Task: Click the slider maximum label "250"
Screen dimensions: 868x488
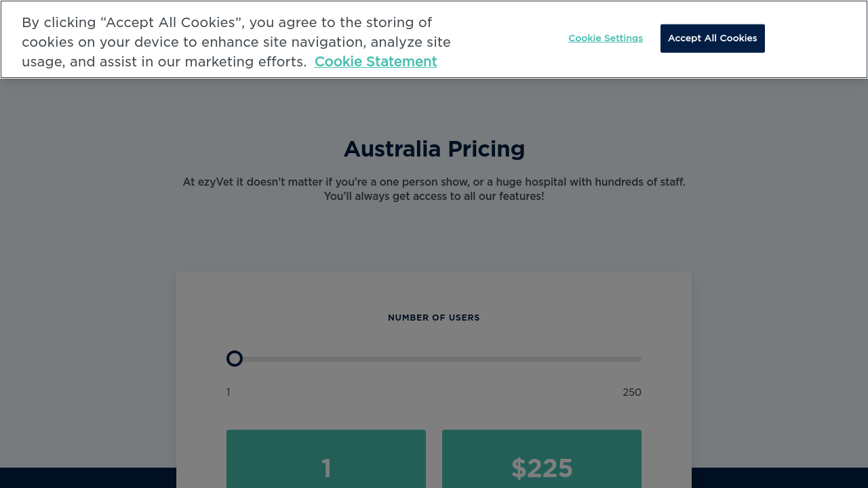Action: (x=631, y=392)
